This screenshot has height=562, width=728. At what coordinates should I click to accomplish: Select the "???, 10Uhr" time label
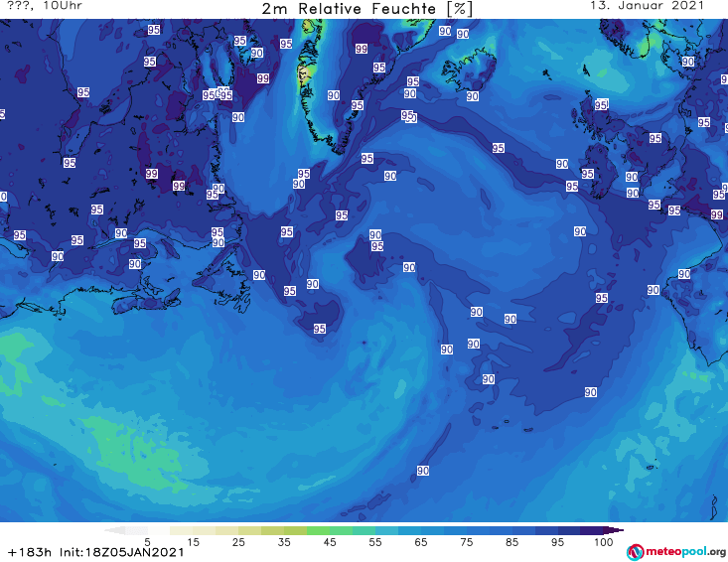click(45, 6)
